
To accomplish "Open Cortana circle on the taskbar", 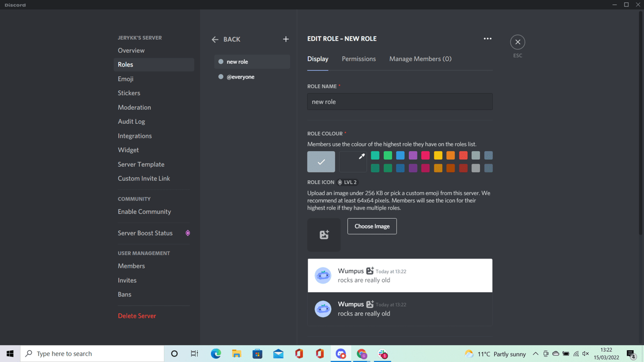I will coord(174,353).
